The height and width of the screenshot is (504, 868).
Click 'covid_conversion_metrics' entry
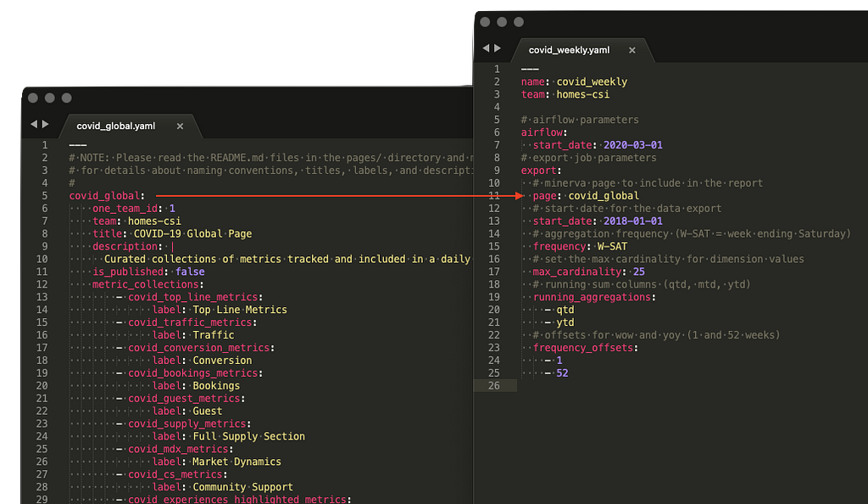click(198, 348)
